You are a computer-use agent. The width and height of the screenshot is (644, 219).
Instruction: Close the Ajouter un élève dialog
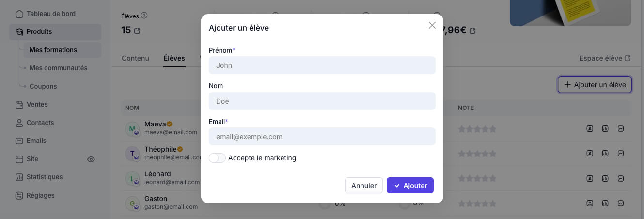432,25
